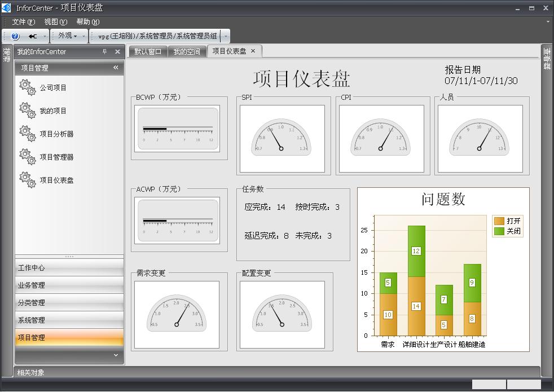Open the 查看器 side panel tab
This screenshot has width=554, height=392.
pos(547,58)
